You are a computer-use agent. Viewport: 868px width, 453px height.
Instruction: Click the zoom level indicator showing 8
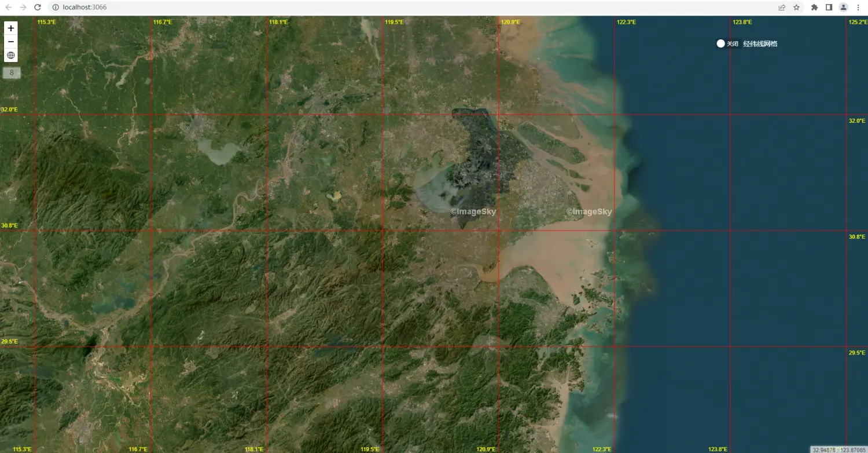tap(12, 73)
